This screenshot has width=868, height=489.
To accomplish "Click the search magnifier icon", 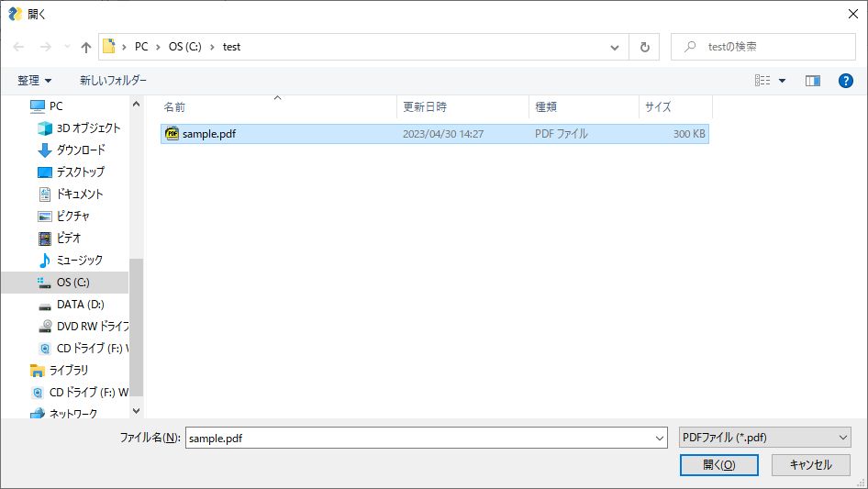I will pos(690,47).
